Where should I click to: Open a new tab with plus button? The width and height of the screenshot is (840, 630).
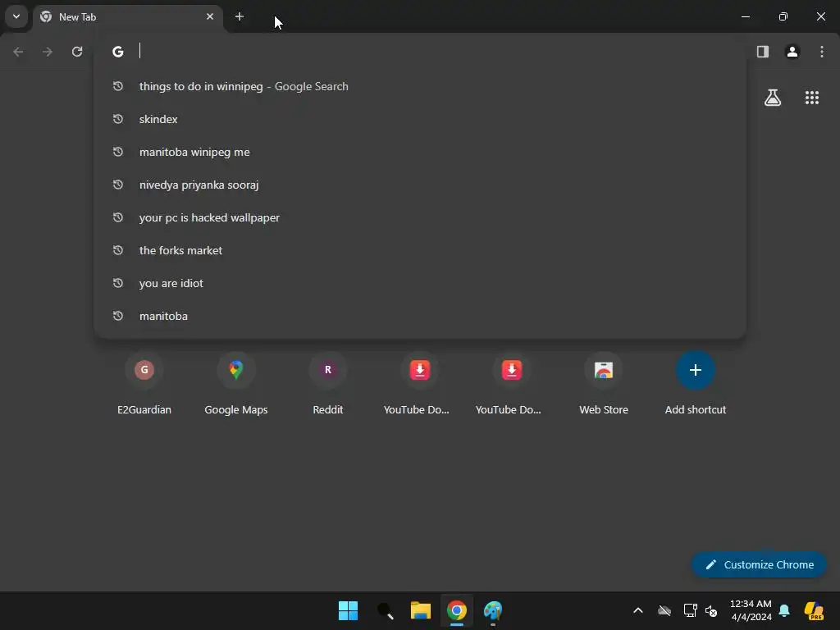pos(240,16)
